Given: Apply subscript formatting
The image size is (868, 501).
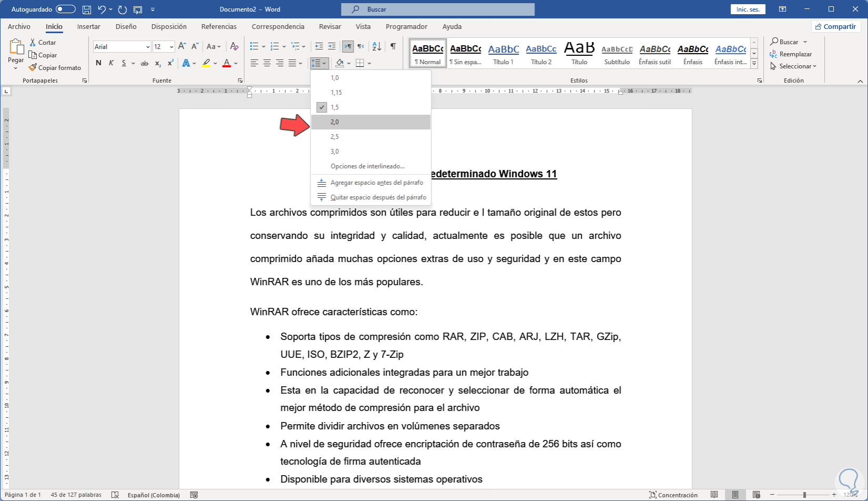Looking at the screenshot, I should pos(158,63).
